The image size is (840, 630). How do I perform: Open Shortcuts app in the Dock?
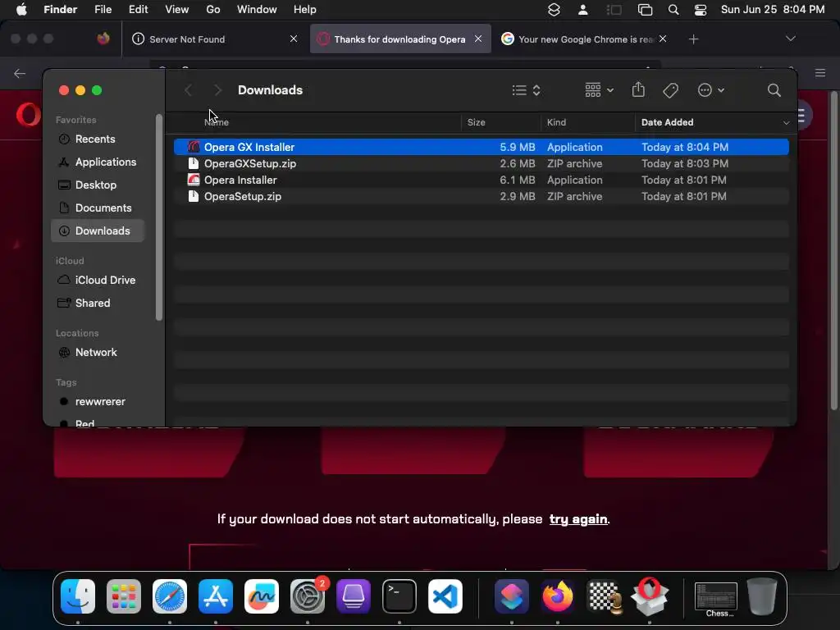coord(512,596)
